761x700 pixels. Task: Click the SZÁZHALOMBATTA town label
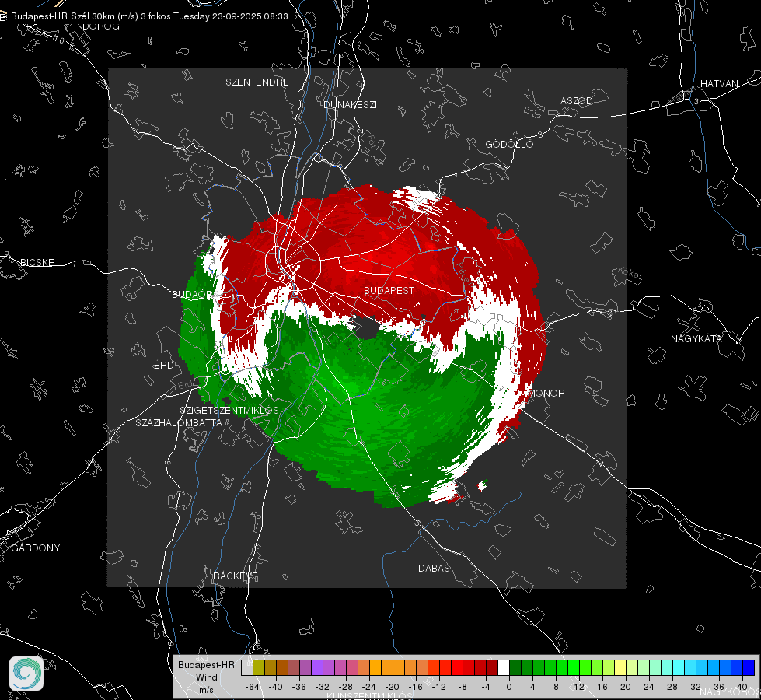point(179,423)
